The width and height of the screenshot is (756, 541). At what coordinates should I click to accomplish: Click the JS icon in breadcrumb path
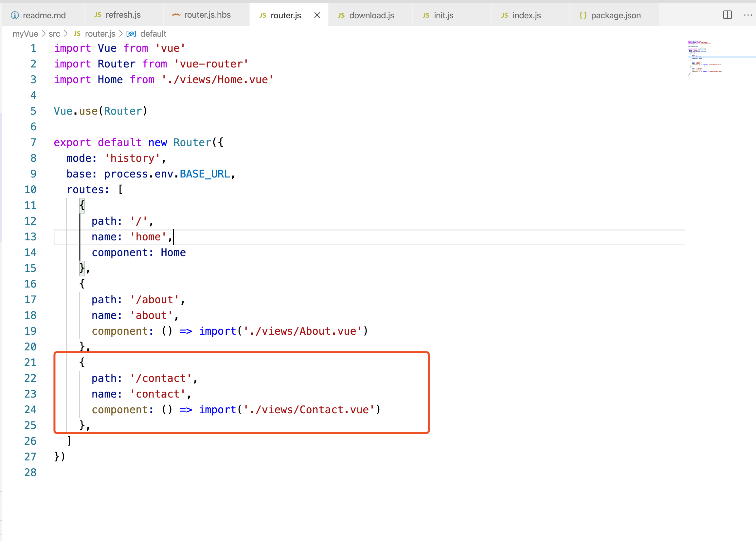coord(77,34)
